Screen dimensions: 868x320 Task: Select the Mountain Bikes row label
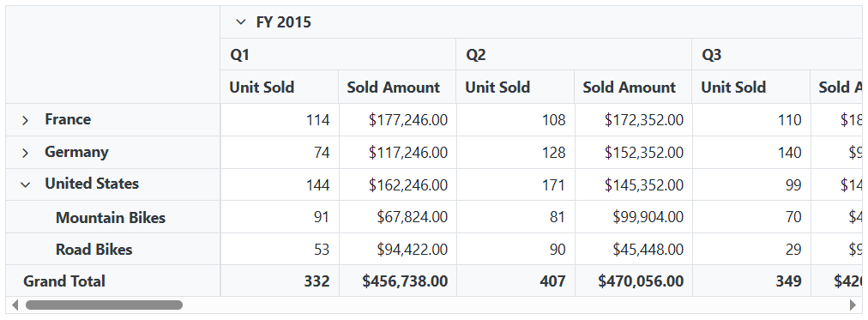110,218
